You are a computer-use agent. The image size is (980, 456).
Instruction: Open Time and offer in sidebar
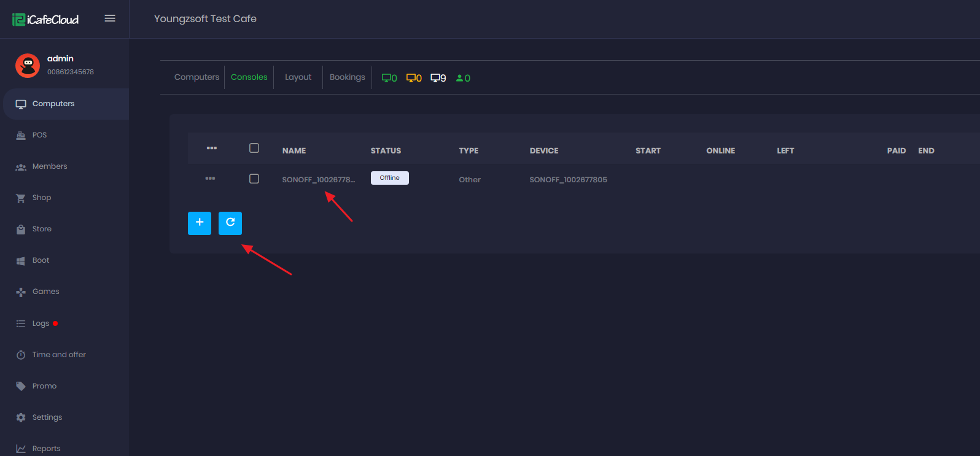pyautogui.click(x=59, y=355)
